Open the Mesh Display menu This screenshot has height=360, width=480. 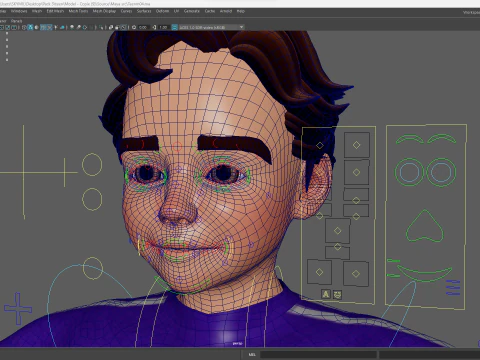click(104, 11)
